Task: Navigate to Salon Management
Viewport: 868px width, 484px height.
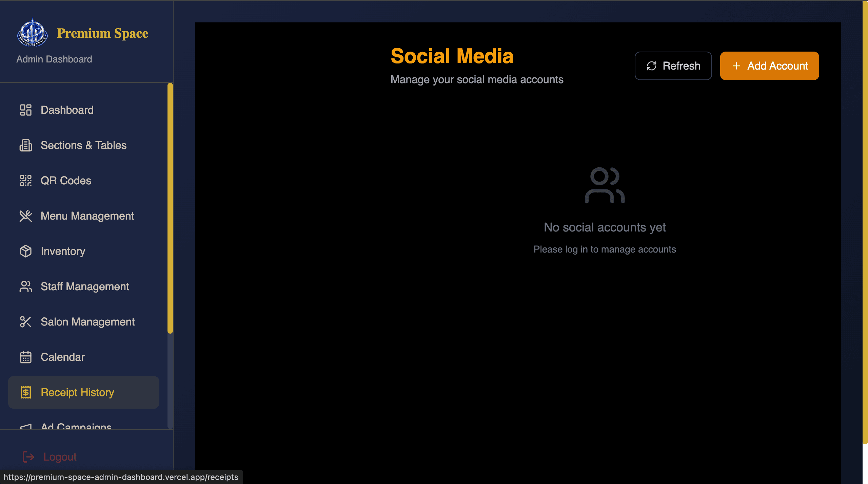Action: (84, 322)
